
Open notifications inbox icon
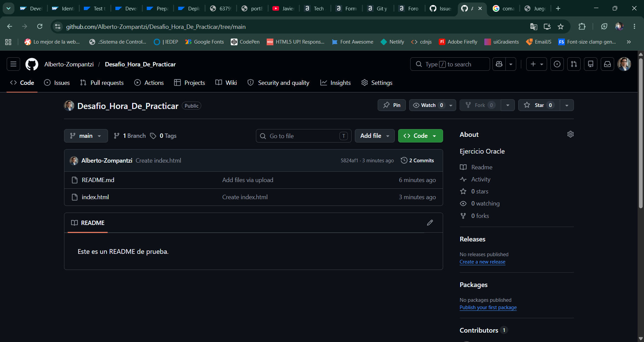[x=607, y=64]
